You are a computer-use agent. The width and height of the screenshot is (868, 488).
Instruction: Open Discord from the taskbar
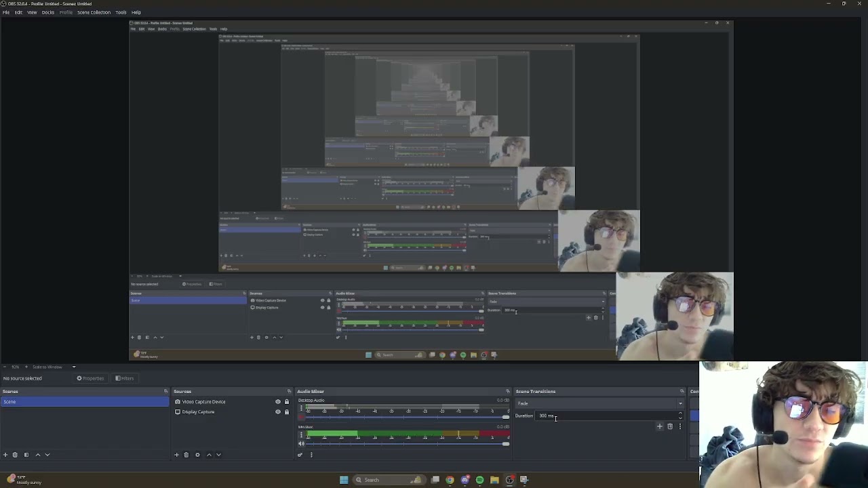coord(465,480)
